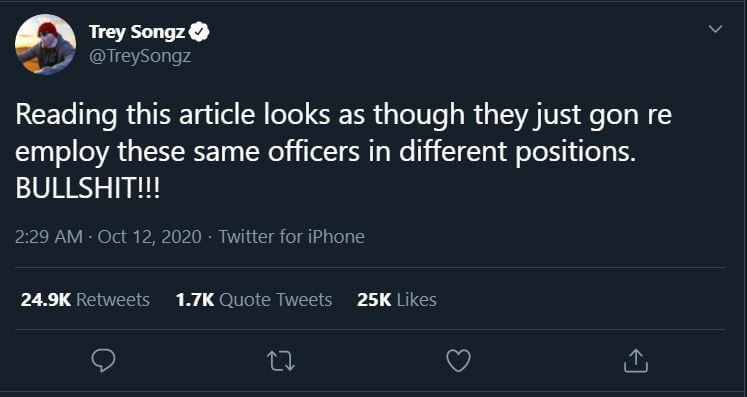Click the verified checkmark badge beside Trey Songz

click(x=199, y=32)
